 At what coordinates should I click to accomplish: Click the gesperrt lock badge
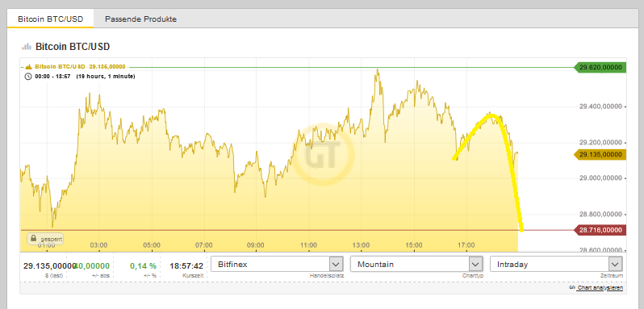[45, 239]
